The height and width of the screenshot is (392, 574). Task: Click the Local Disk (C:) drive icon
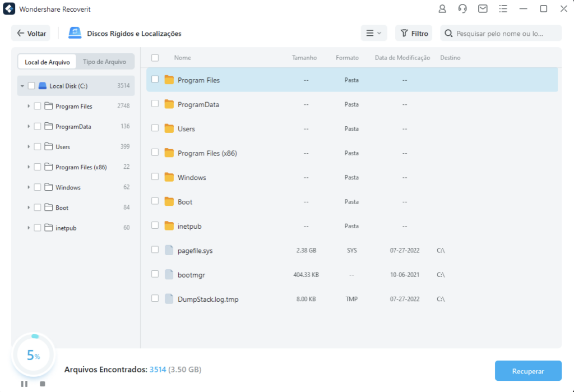43,86
